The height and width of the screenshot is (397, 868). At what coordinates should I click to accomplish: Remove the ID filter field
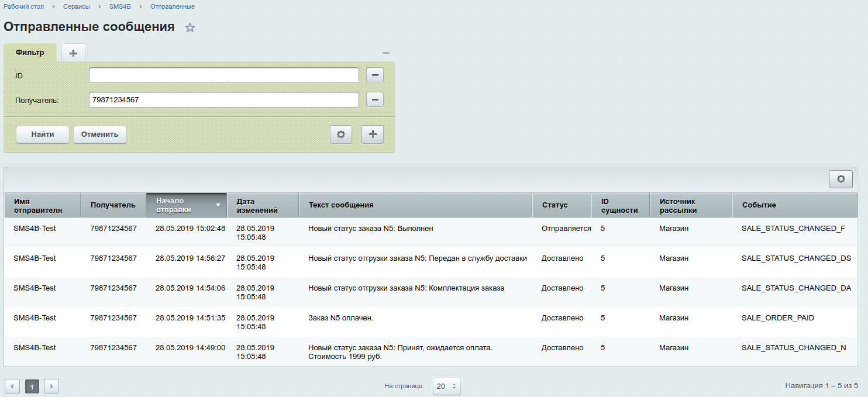click(374, 75)
